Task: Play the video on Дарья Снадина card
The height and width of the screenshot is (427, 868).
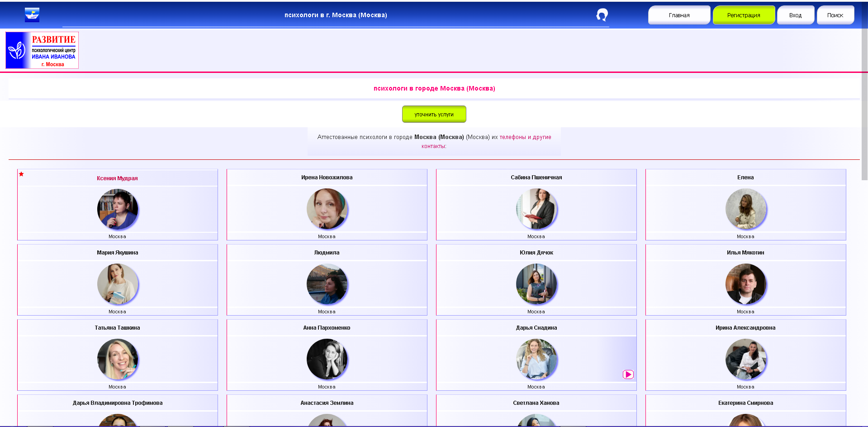Action: click(628, 374)
